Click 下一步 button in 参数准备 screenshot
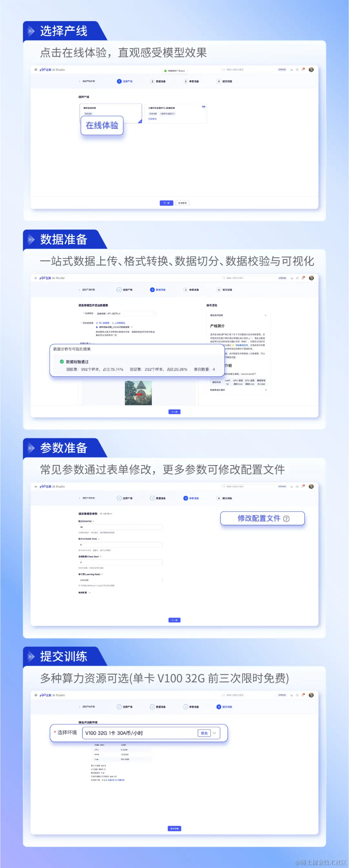The width and height of the screenshot is (349, 868). 174,620
